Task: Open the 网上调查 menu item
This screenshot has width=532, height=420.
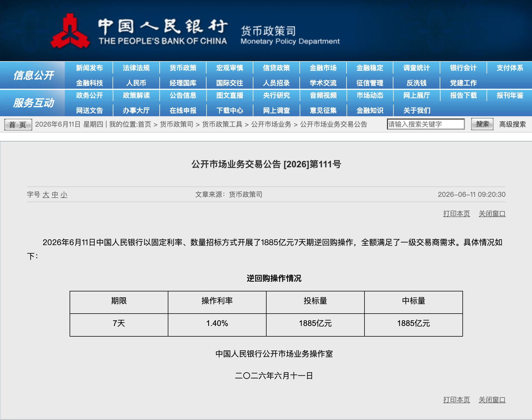Action: point(276,111)
